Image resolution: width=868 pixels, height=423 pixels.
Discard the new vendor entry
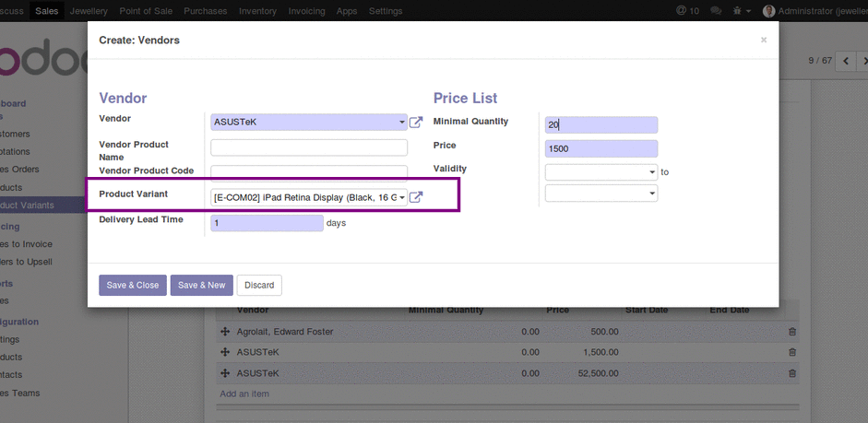point(259,286)
